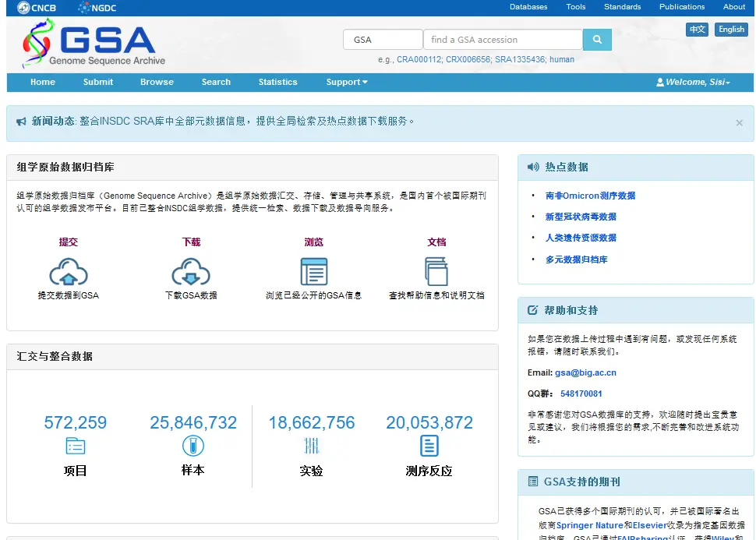Click inside the accession search input field

click(x=503, y=38)
